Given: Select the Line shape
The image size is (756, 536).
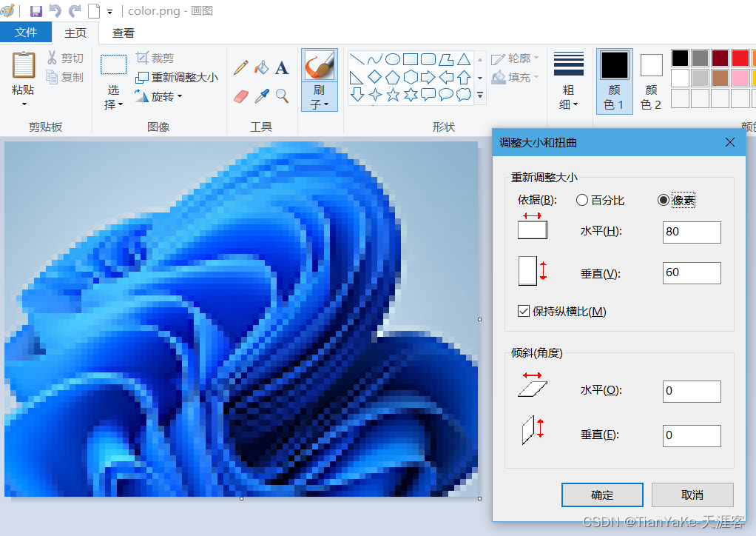Looking at the screenshot, I should 357,59.
